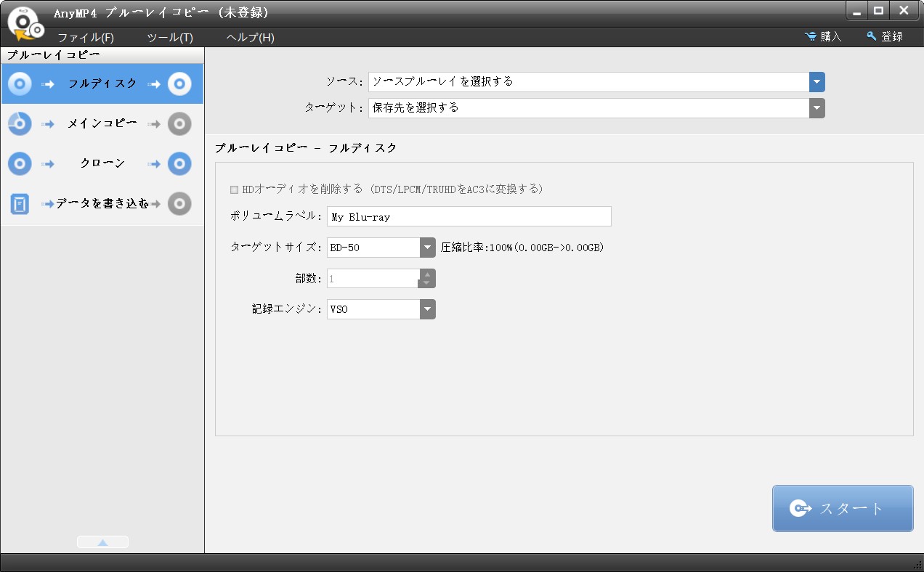This screenshot has width=924, height=572.
Task: Click the shopping cart icon next to 購入
Action: pos(811,36)
